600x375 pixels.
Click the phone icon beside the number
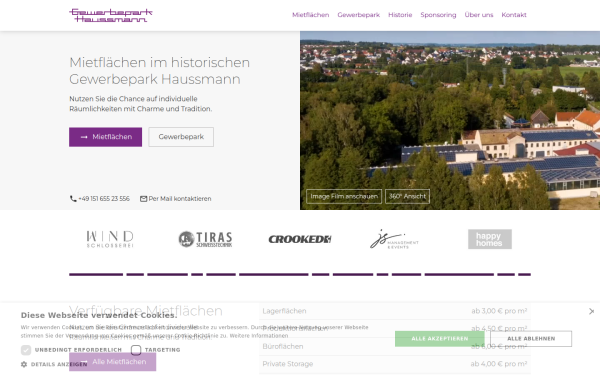point(73,199)
